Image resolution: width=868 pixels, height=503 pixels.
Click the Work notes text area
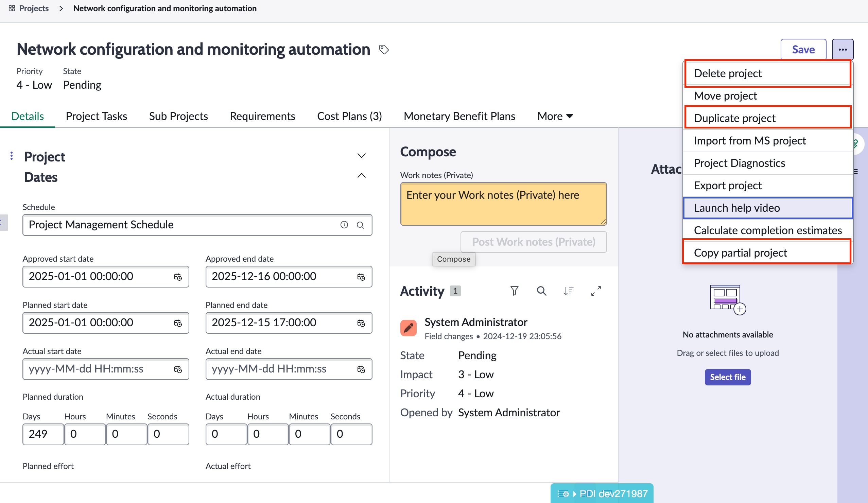(x=503, y=204)
